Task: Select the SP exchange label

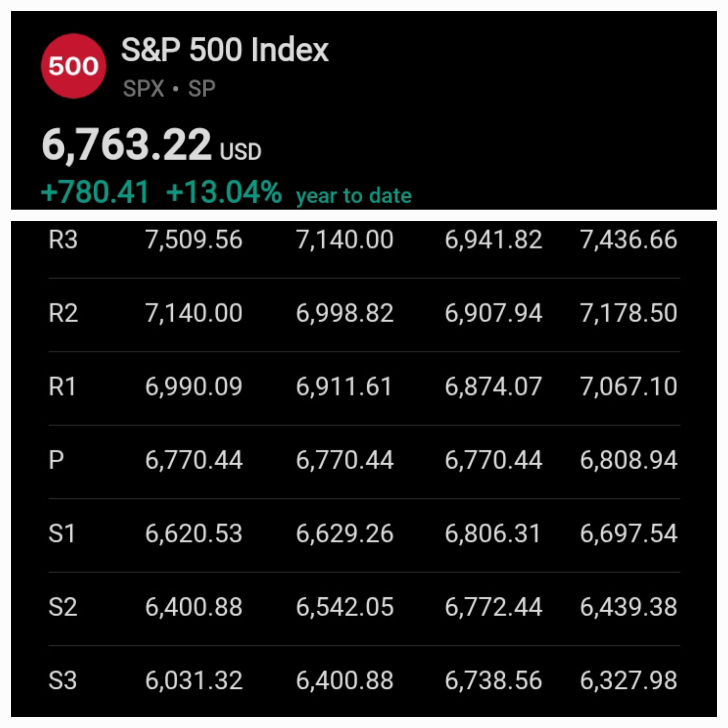Action: pyautogui.click(x=202, y=88)
